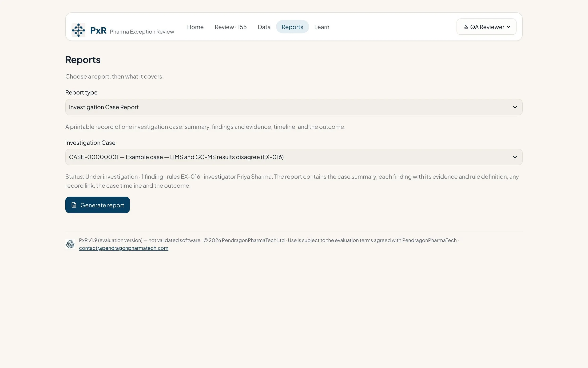
Task: Click 'Pharma Exception Review' tagline
Action: coord(142,32)
